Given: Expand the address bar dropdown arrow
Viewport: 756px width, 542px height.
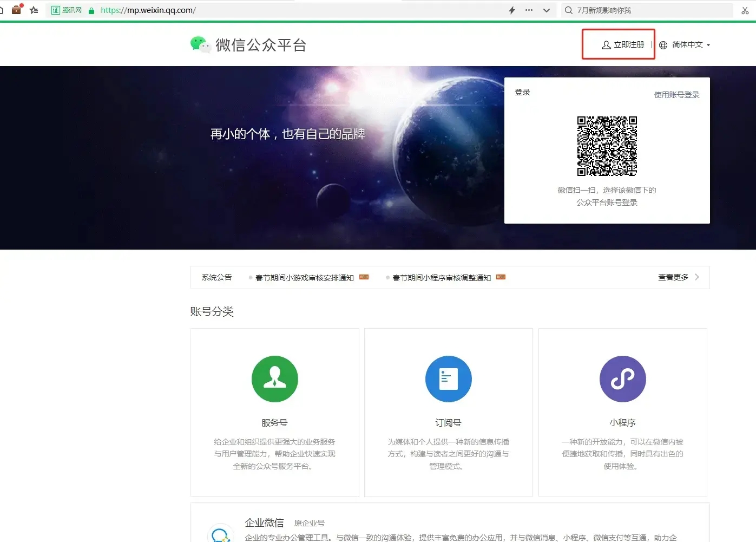Looking at the screenshot, I should [x=547, y=10].
